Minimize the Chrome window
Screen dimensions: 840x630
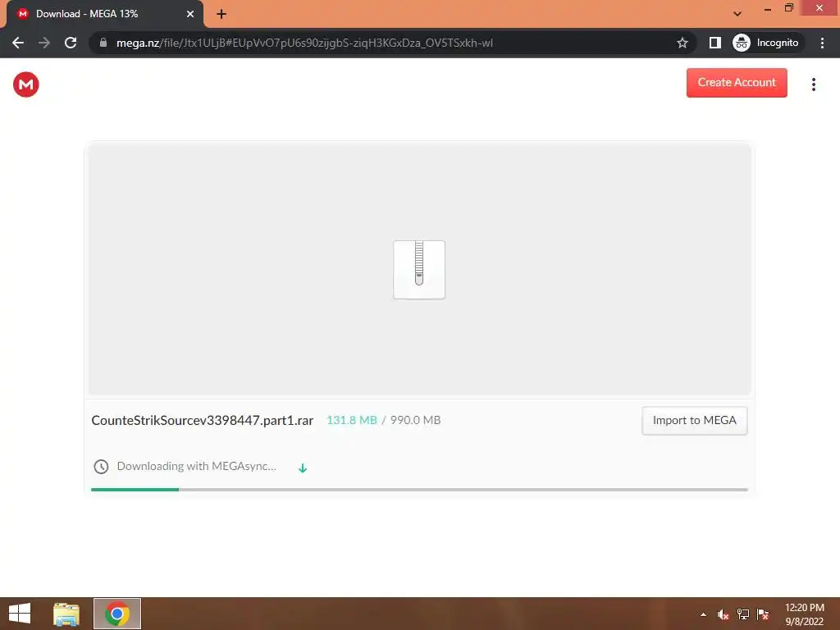pos(768,8)
